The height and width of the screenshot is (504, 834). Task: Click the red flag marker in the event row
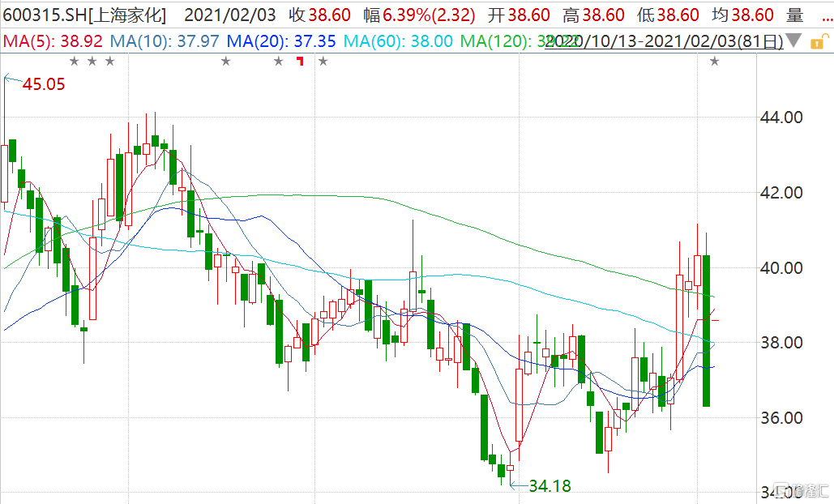coord(301,61)
